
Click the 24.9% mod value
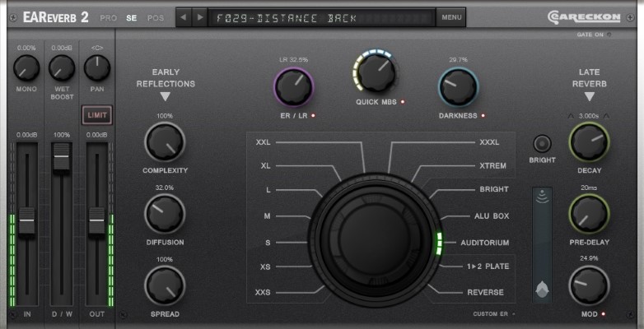pyautogui.click(x=589, y=258)
